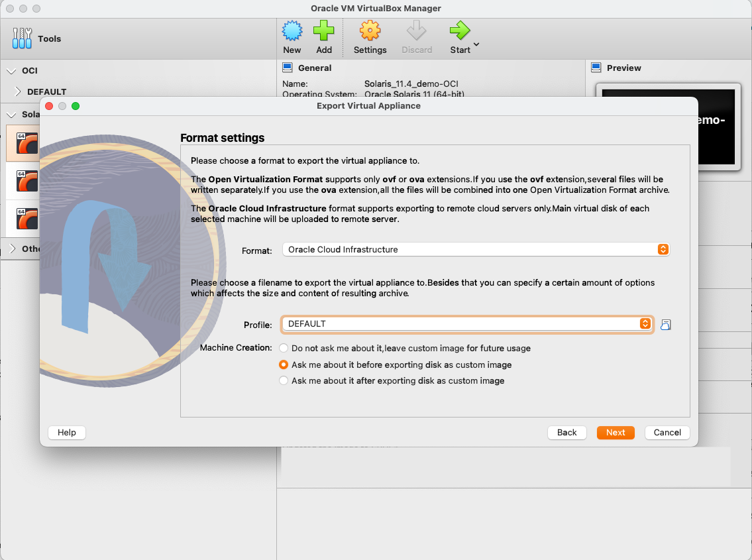Click the Tools wrench icon

pyautogui.click(x=21, y=38)
